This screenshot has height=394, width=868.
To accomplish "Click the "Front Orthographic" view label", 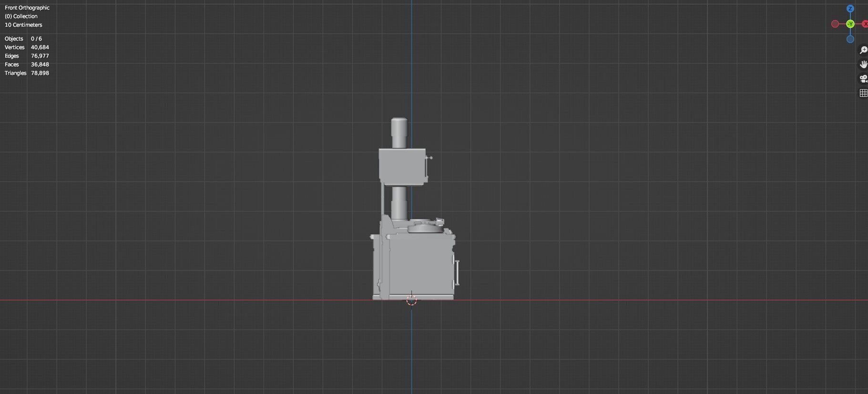I will [x=27, y=8].
